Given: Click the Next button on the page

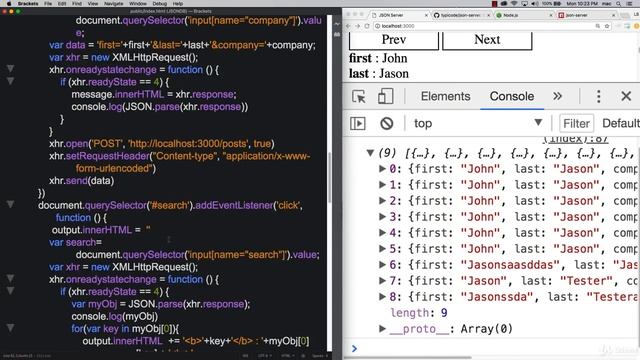Looking at the screenshot, I should [x=487, y=40].
